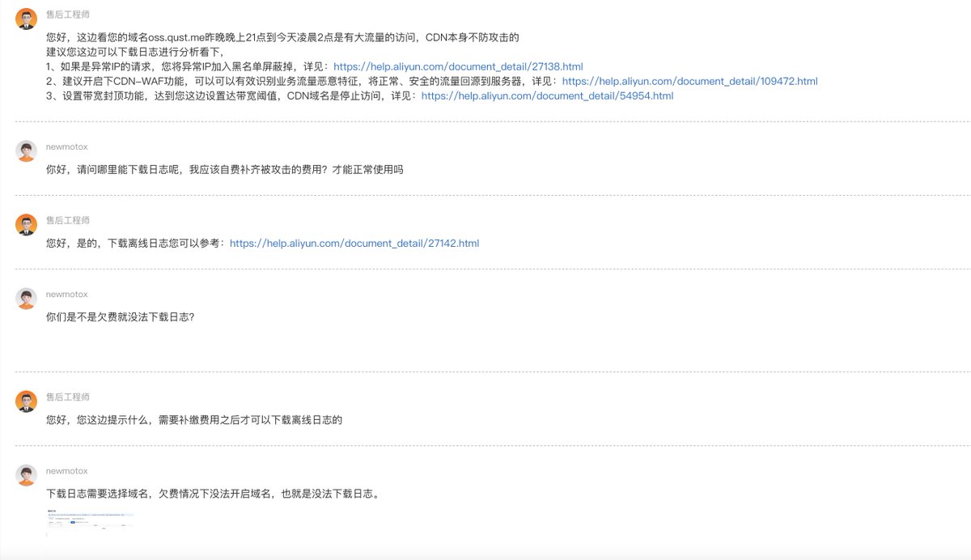Click line mentioning oss.qust.me domain traffic
This screenshot has height=560, width=971.
click(282, 37)
